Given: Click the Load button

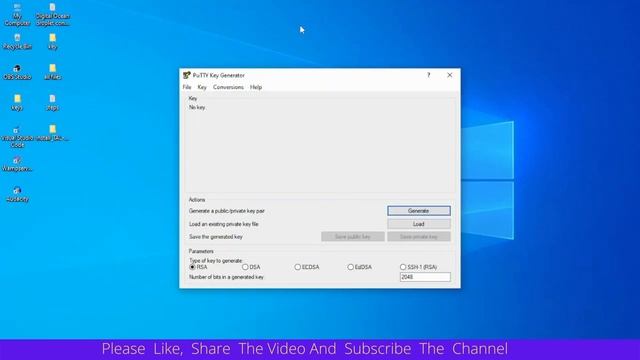Looking at the screenshot, I should (419, 224).
